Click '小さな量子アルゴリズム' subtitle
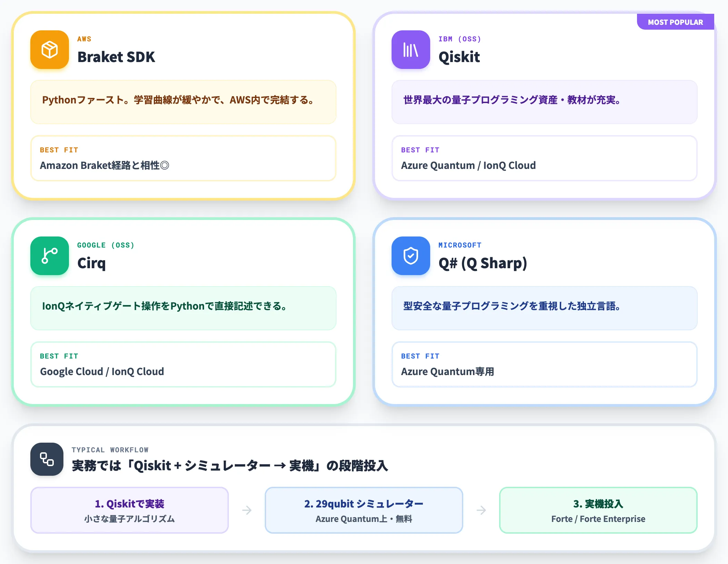The height and width of the screenshot is (564, 728). click(x=130, y=519)
